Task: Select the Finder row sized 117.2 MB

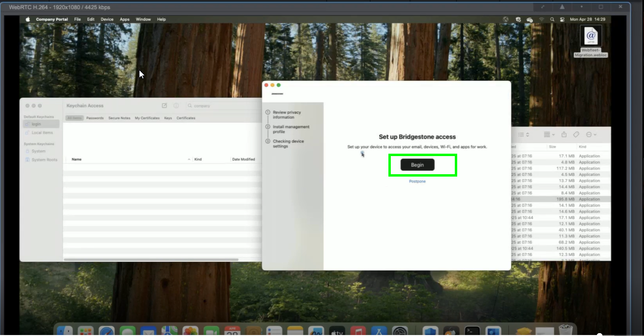Action: coord(561,168)
